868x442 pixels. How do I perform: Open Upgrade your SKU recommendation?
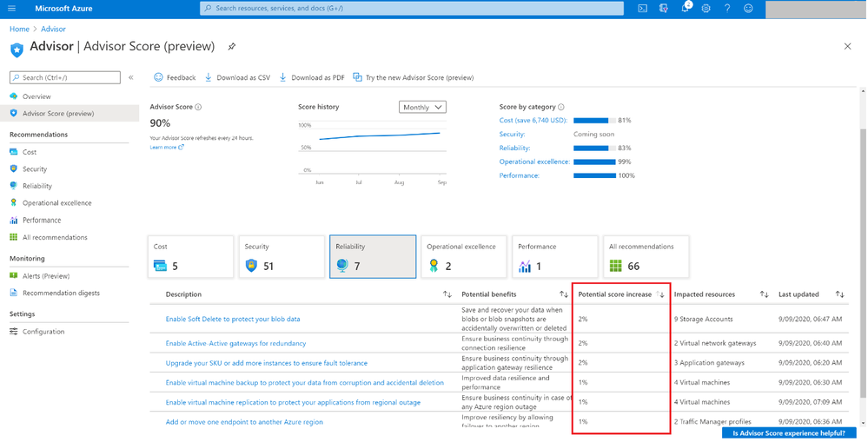click(x=266, y=364)
